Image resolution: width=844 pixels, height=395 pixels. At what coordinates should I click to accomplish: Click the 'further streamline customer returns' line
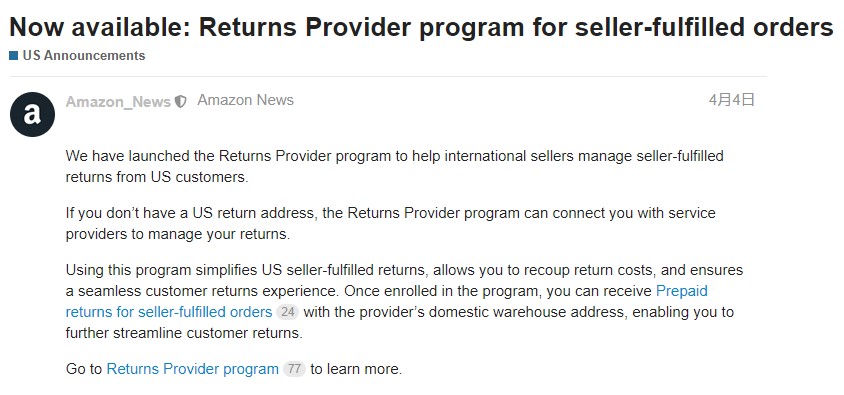pyautogui.click(x=184, y=333)
